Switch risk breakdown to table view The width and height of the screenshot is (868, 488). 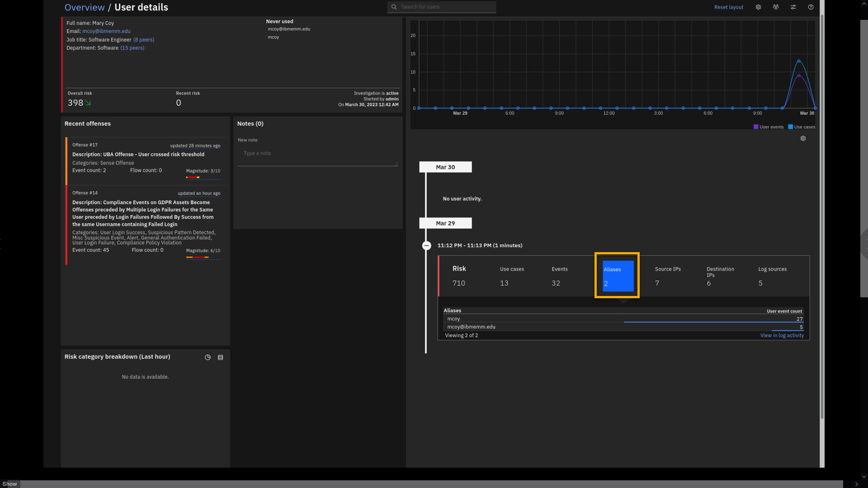click(221, 357)
